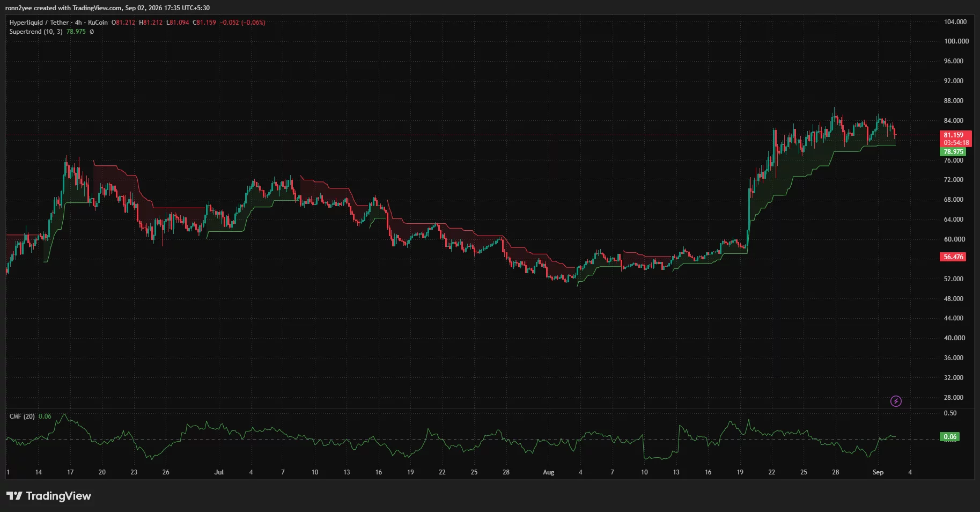Click the 28.000 price axis label
Screen dimensions: 980x512
point(954,398)
